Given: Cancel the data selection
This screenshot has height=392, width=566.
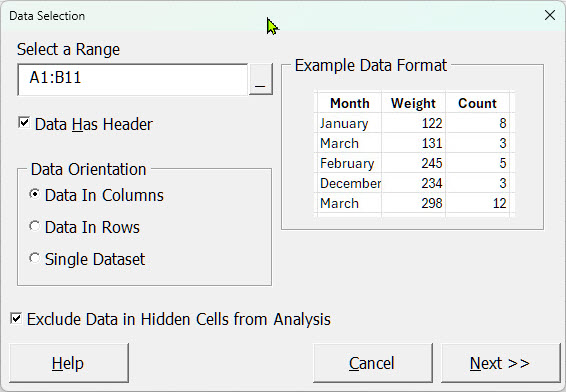Looking at the screenshot, I should (x=373, y=363).
